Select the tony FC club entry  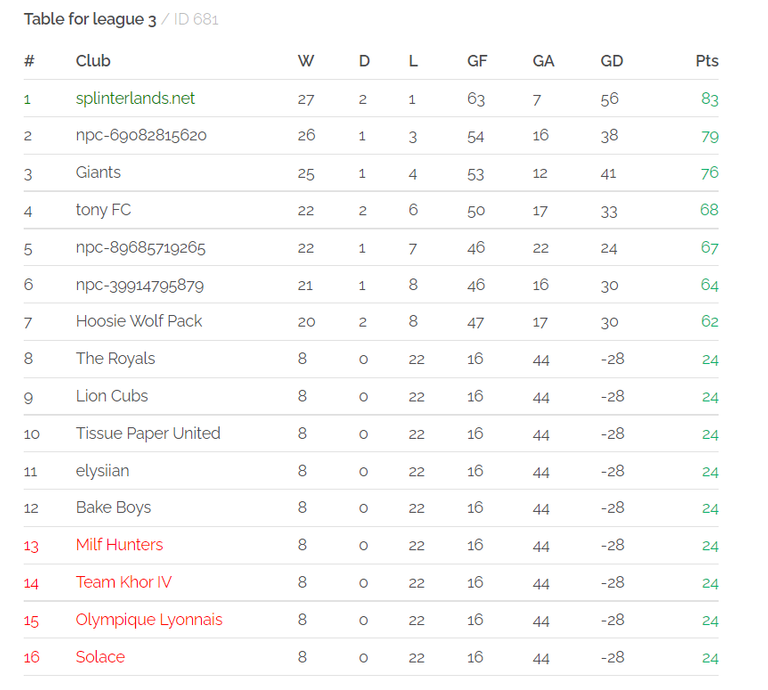pos(103,210)
